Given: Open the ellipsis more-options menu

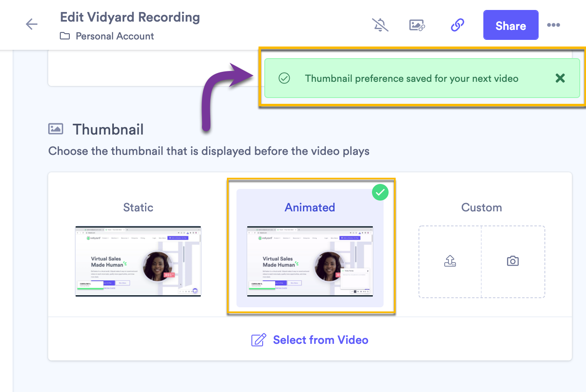Looking at the screenshot, I should [554, 25].
